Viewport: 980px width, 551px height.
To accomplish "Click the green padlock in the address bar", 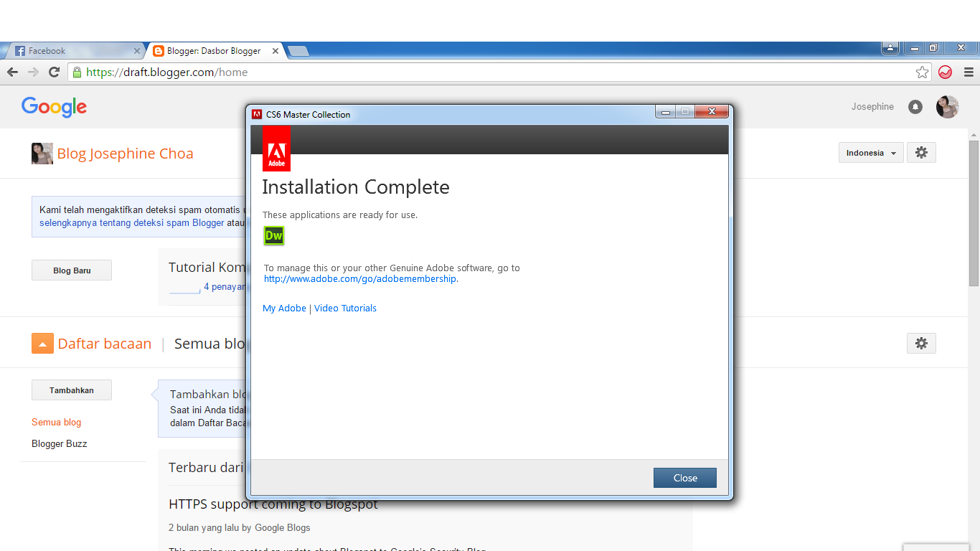I will (77, 72).
